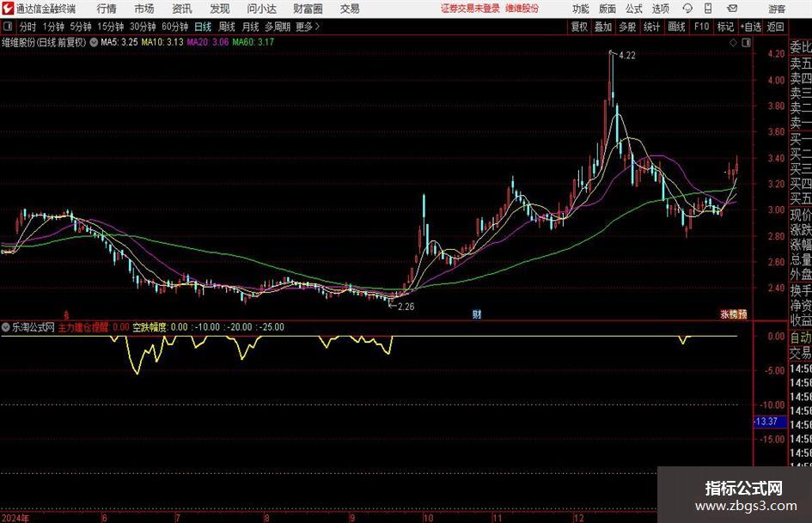
Task: Click the 叠加 overlay toolbar button
Action: [603, 27]
